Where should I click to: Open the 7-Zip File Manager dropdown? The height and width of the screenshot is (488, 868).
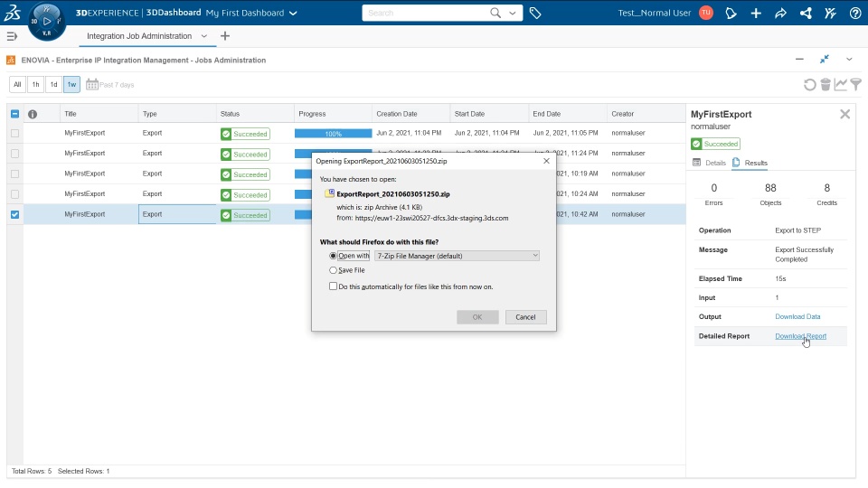(x=457, y=256)
